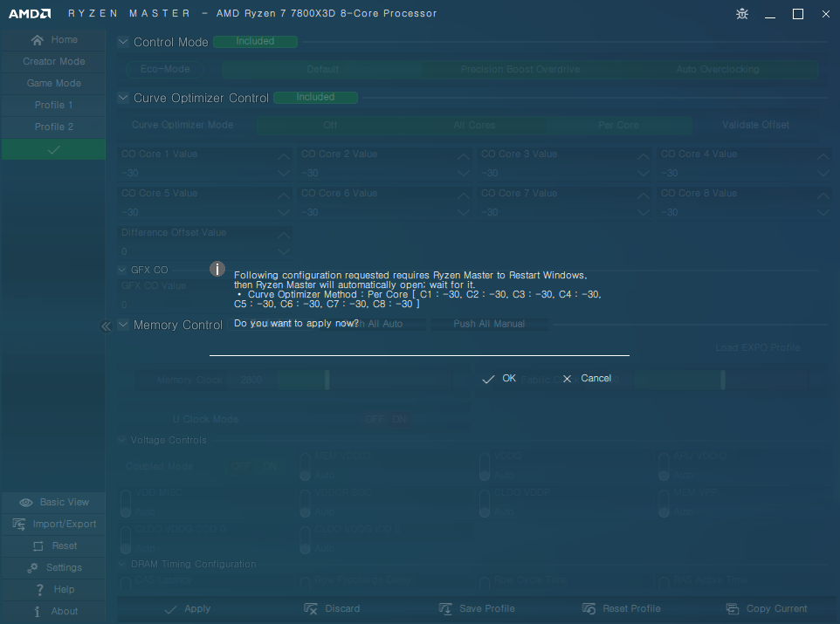Click the Help question mark icon
Viewport: 840px width, 624px height.
(39, 590)
